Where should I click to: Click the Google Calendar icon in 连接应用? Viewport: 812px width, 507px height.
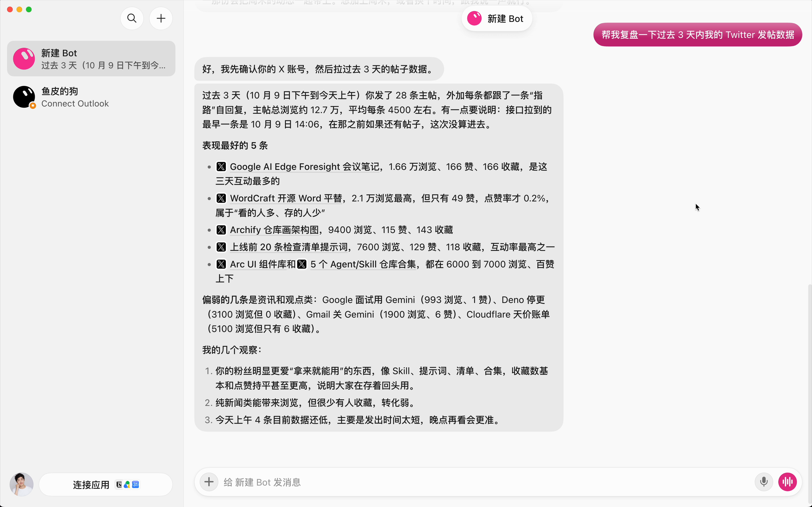(x=135, y=485)
